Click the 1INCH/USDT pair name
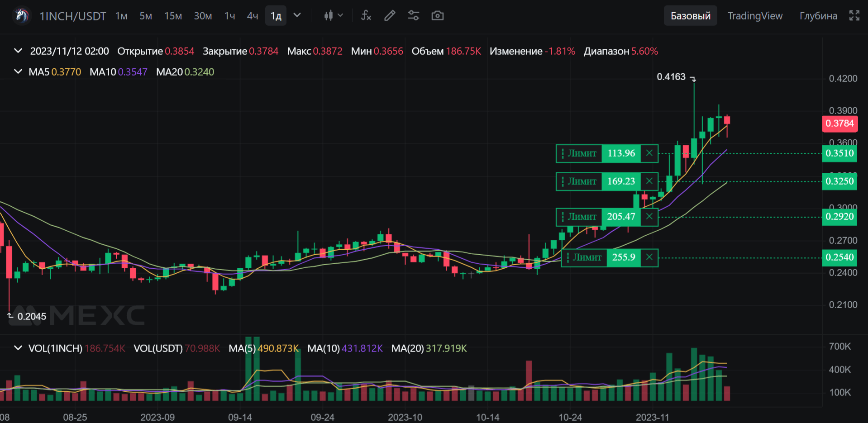The width and height of the screenshot is (868, 423). point(72,16)
